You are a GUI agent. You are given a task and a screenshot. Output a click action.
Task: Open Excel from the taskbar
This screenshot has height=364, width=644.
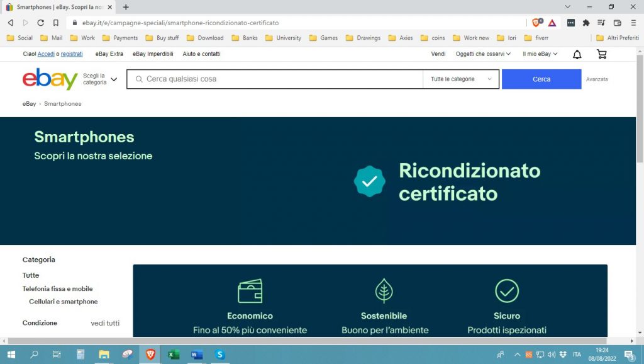click(174, 355)
